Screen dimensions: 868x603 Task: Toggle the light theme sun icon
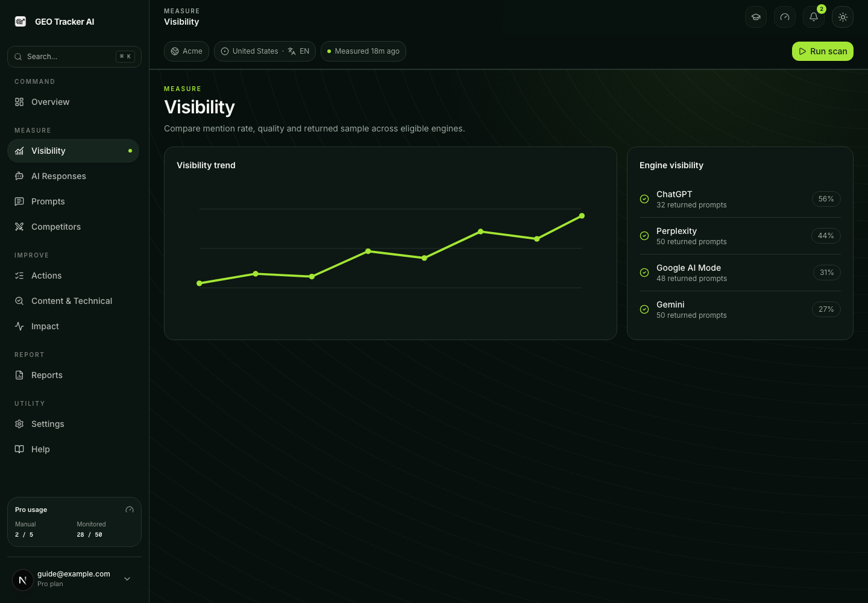coord(843,17)
